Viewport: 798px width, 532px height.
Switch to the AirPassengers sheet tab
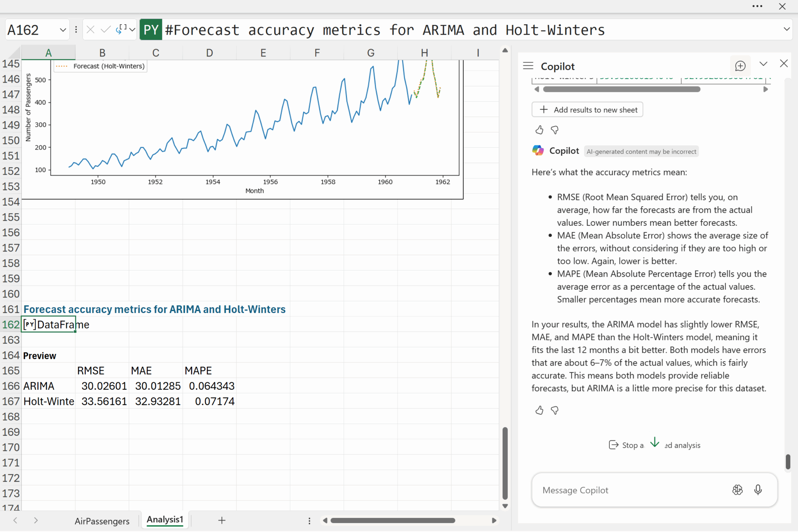tap(102, 521)
